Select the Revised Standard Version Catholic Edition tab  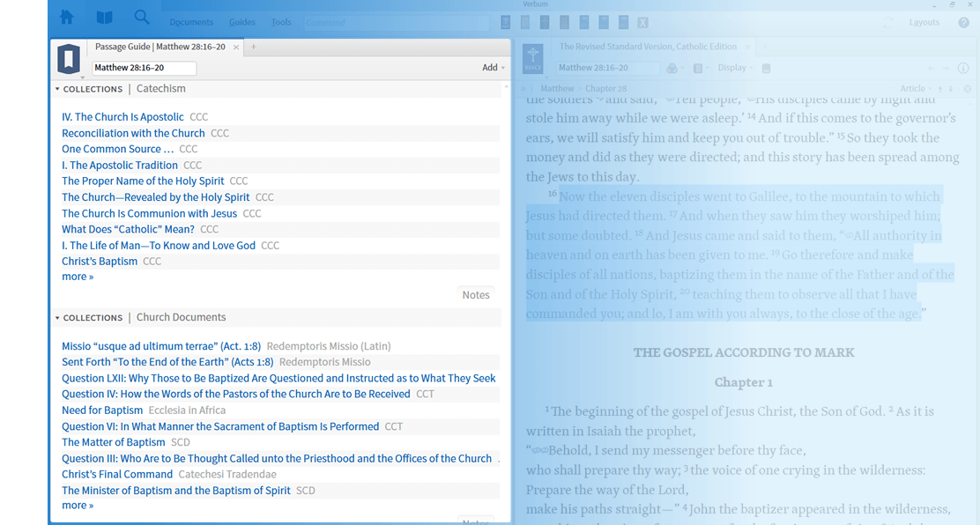click(x=648, y=47)
